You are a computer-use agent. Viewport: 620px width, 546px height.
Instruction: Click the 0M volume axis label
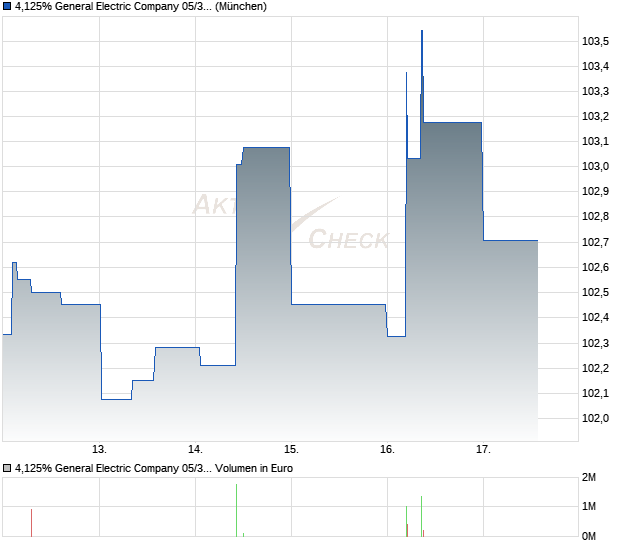(589, 537)
